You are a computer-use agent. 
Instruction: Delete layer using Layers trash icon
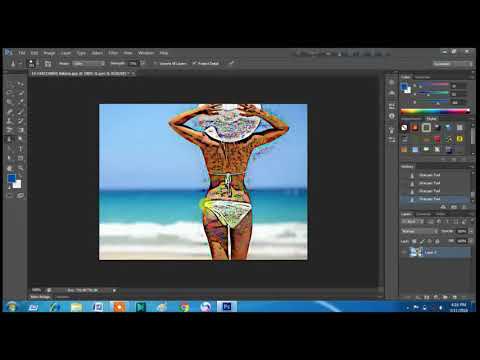(x=464, y=297)
